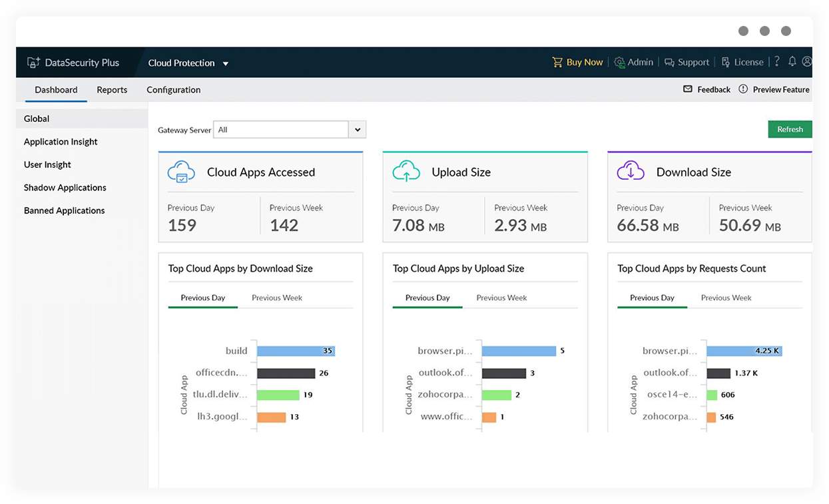The image size is (829, 504).
Task: Switch to the Reports tab
Action: click(x=112, y=90)
